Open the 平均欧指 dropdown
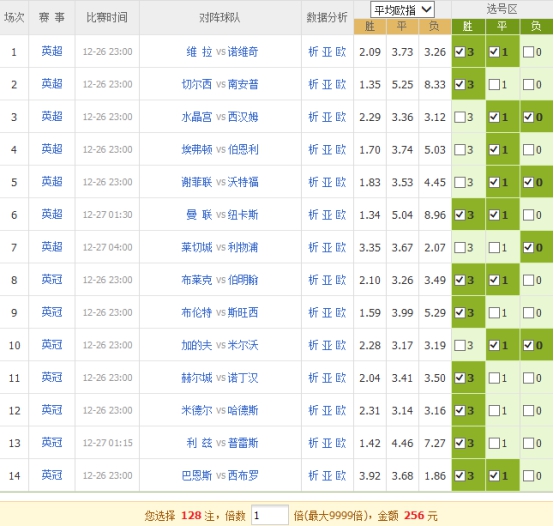The image size is (554, 526). click(402, 10)
